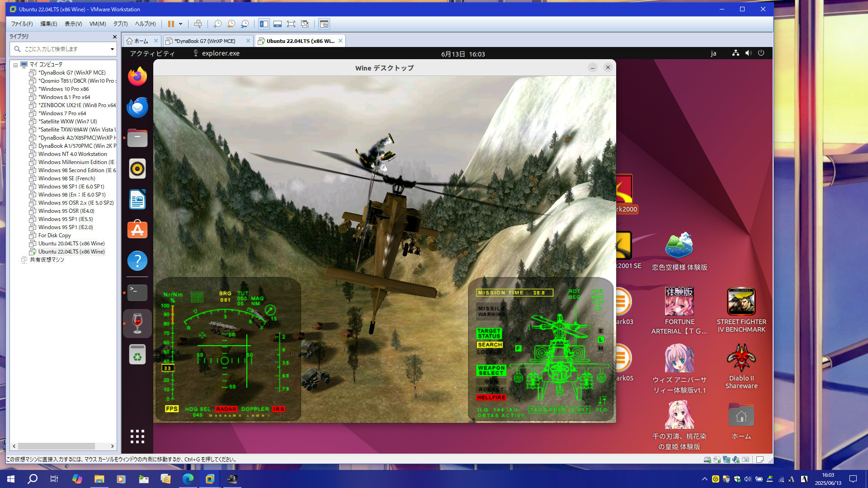868x488 pixels.
Task: Open the power options dropdown arrow beside pause
Action: tap(180, 24)
